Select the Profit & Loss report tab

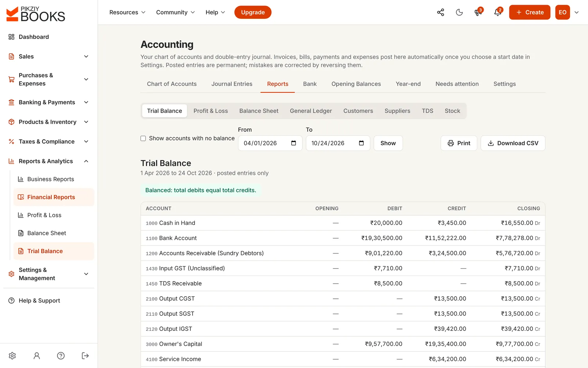[211, 111]
